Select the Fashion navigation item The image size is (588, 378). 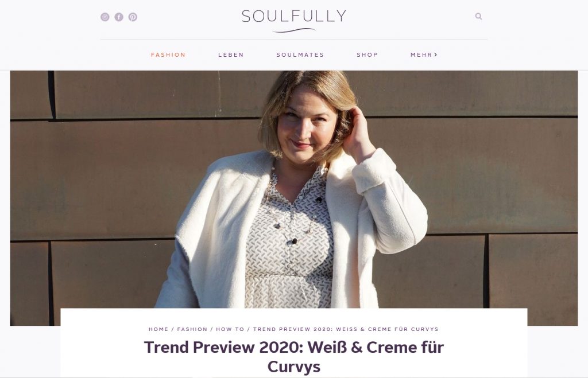tap(168, 54)
